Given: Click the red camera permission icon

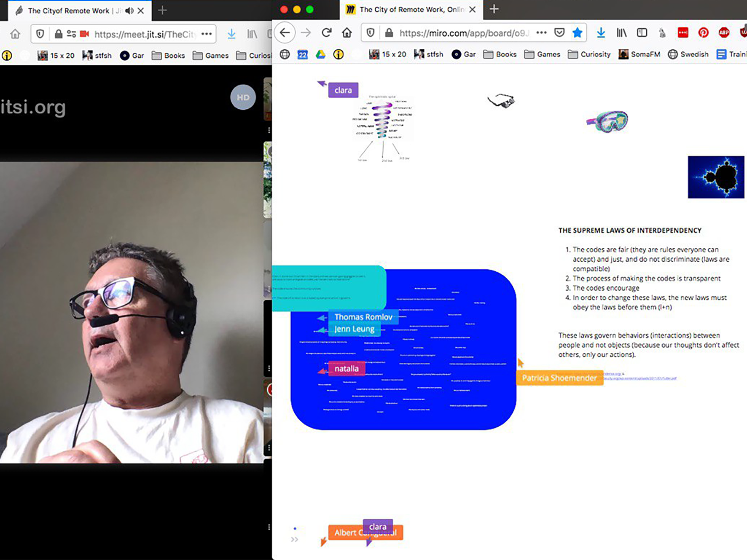Looking at the screenshot, I should (85, 34).
